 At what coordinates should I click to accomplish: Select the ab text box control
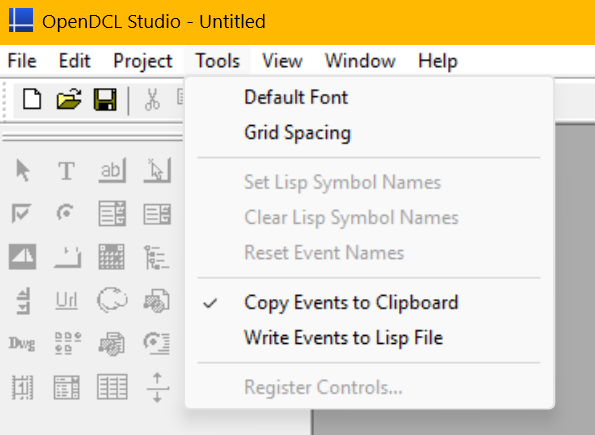112,170
